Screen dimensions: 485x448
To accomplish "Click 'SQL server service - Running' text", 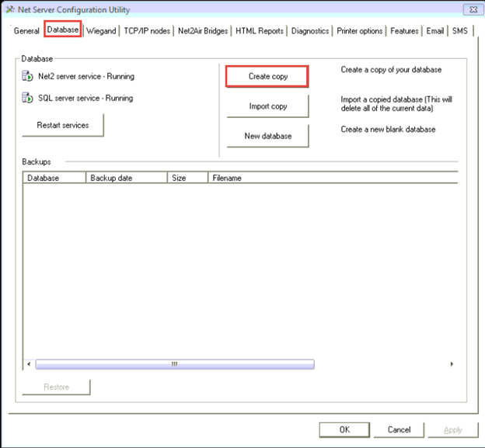I will (x=85, y=99).
